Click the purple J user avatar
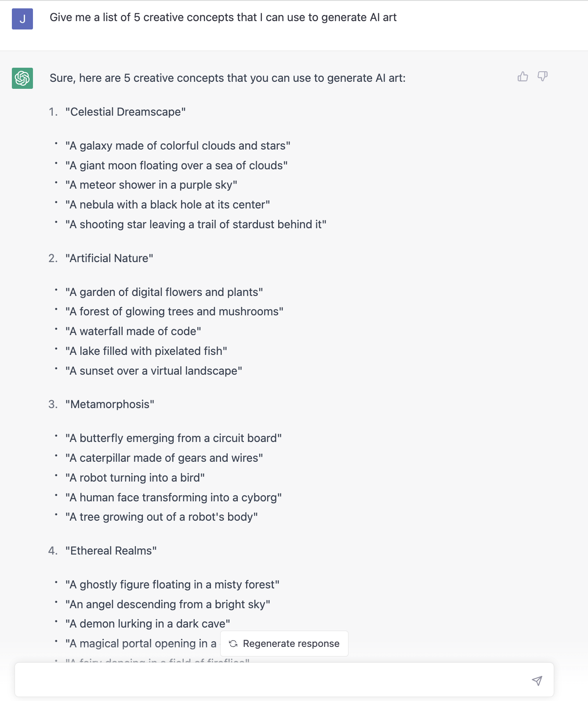 click(22, 19)
